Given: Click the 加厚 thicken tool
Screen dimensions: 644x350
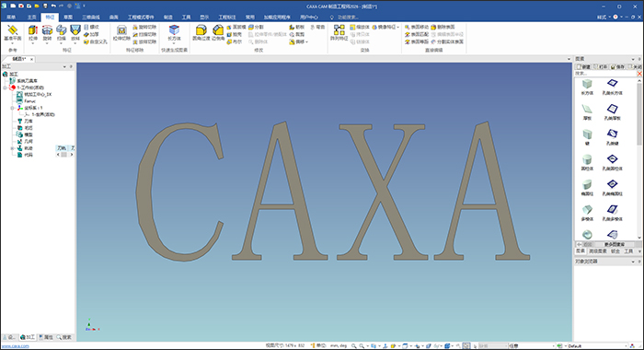Looking at the screenshot, I should point(91,35).
